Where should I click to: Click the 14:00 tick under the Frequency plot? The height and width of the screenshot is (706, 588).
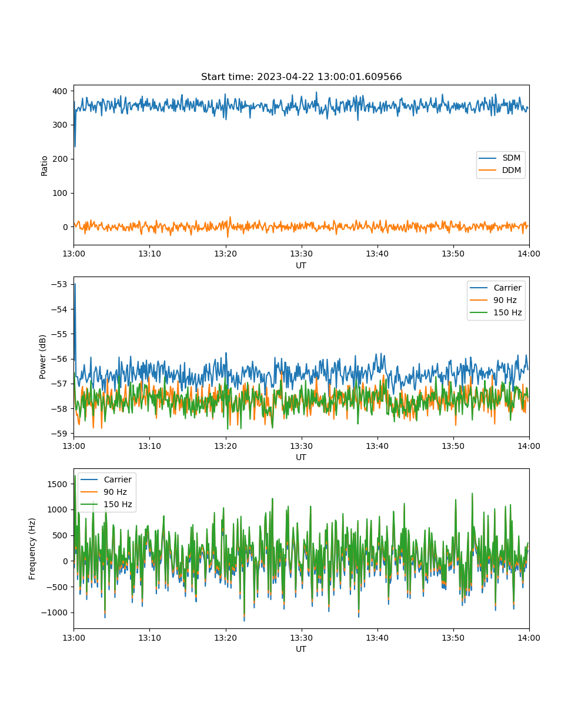529,637
